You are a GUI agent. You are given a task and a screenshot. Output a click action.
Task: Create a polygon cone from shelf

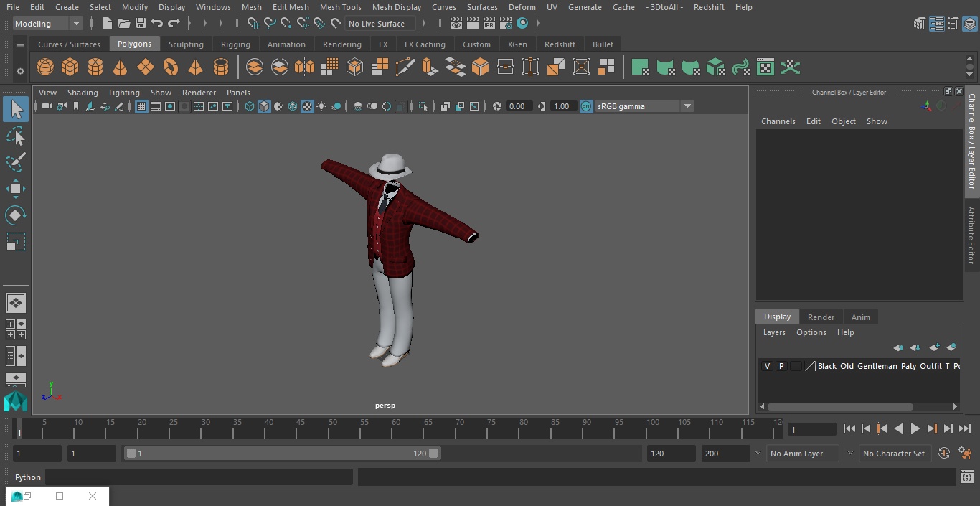(x=121, y=67)
